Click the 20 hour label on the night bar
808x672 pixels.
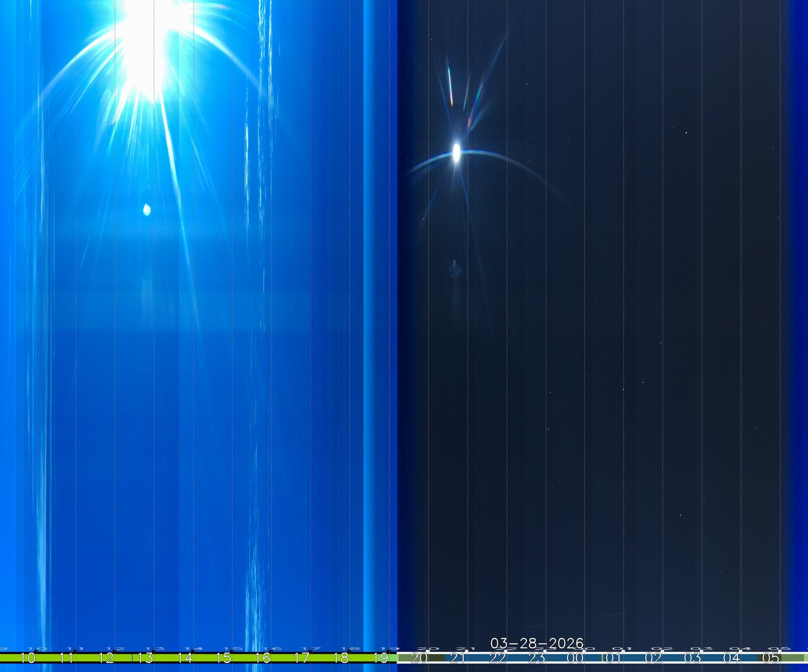point(419,658)
